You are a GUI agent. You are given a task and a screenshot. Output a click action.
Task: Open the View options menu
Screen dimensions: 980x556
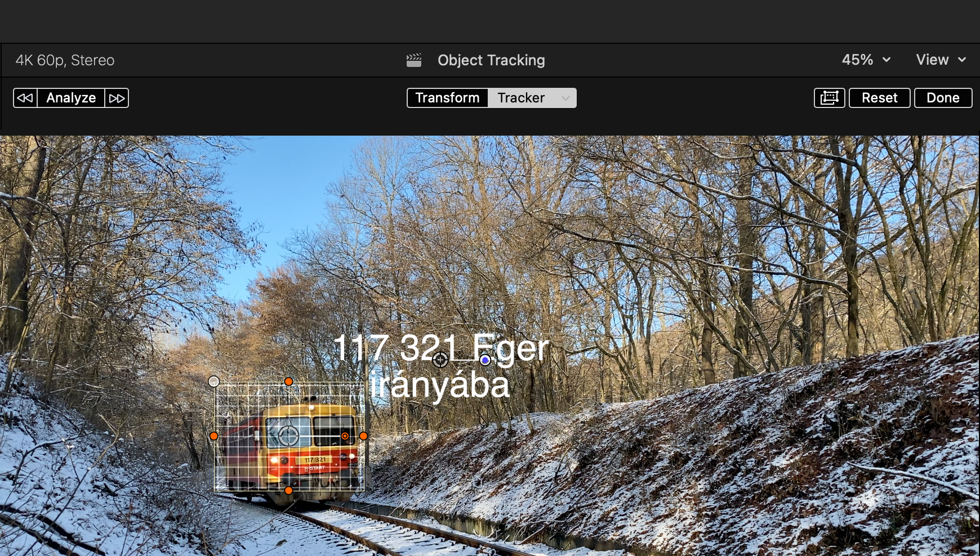coord(941,60)
